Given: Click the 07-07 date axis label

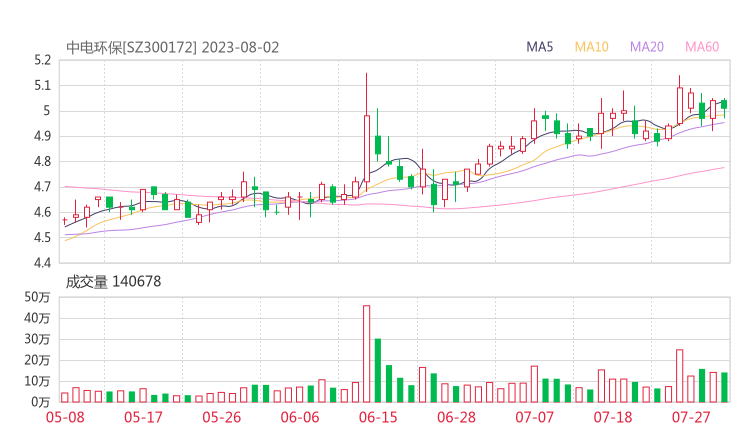Looking at the screenshot, I should (534, 417).
